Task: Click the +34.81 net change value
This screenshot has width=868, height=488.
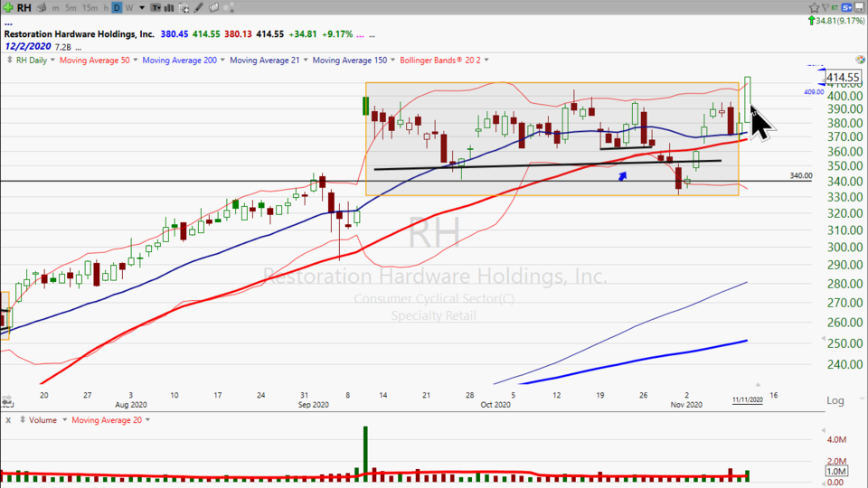Action: click(x=302, y=34)
